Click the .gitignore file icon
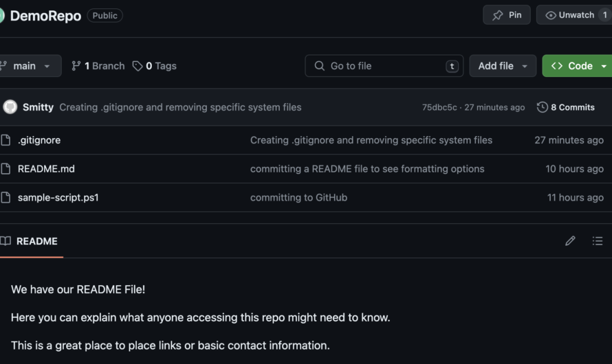This screenshot has height=364, width=612. tap(6, 140)
